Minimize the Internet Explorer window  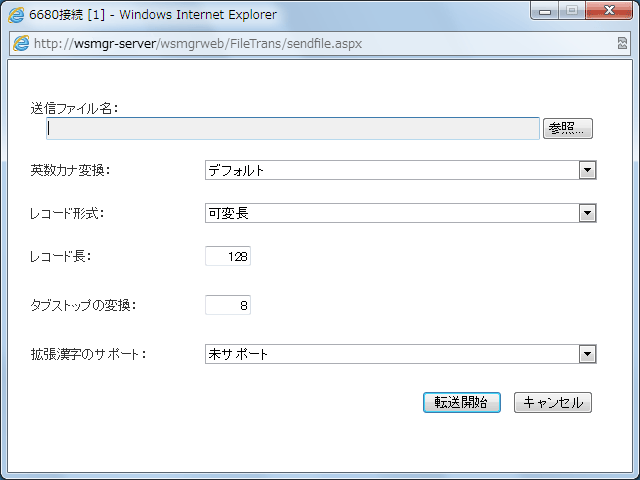tap(545, 11)
